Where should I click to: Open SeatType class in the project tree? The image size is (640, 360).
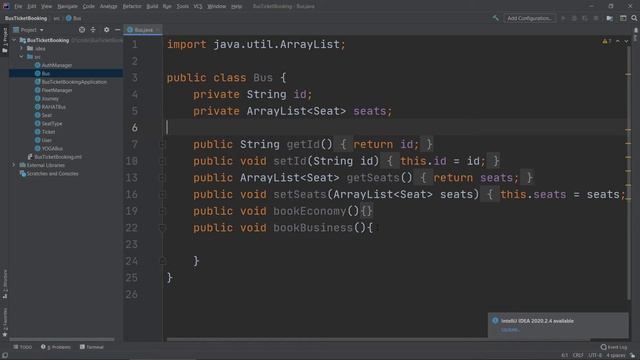pyautogui.click(x=52, y=123)
